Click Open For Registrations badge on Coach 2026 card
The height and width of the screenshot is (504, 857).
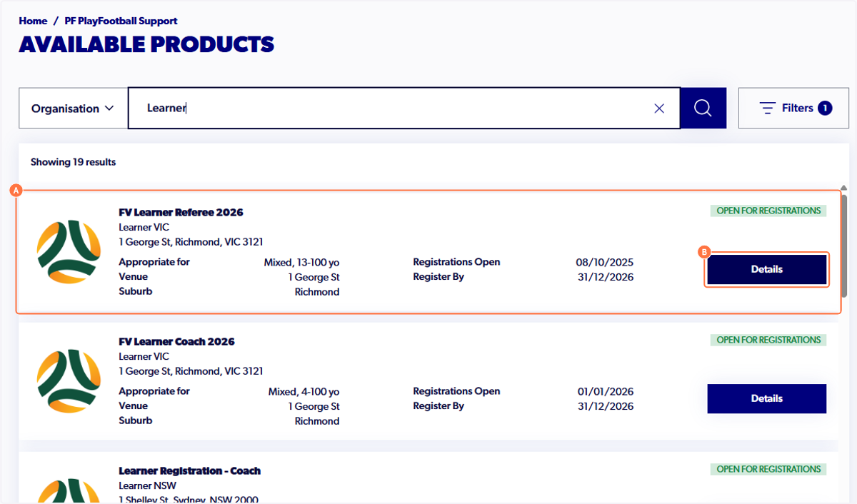click(x=768, y=340)
